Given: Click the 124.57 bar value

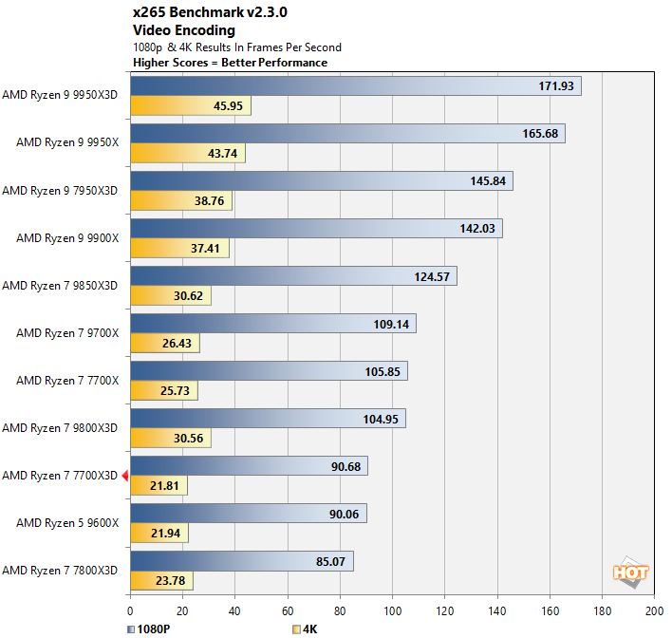Looking at the screenshot, I should [x=432, y=277].
